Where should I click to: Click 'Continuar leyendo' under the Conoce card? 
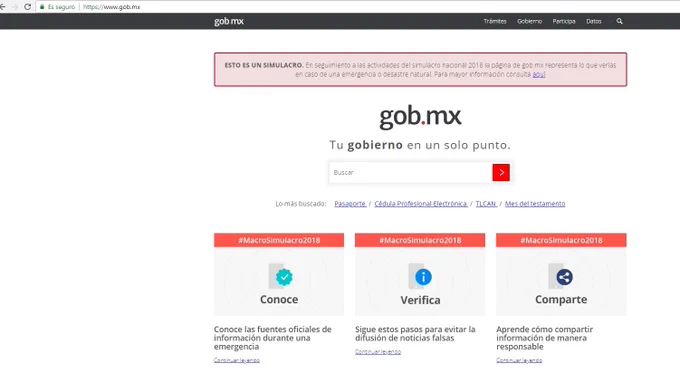(237, 360)
